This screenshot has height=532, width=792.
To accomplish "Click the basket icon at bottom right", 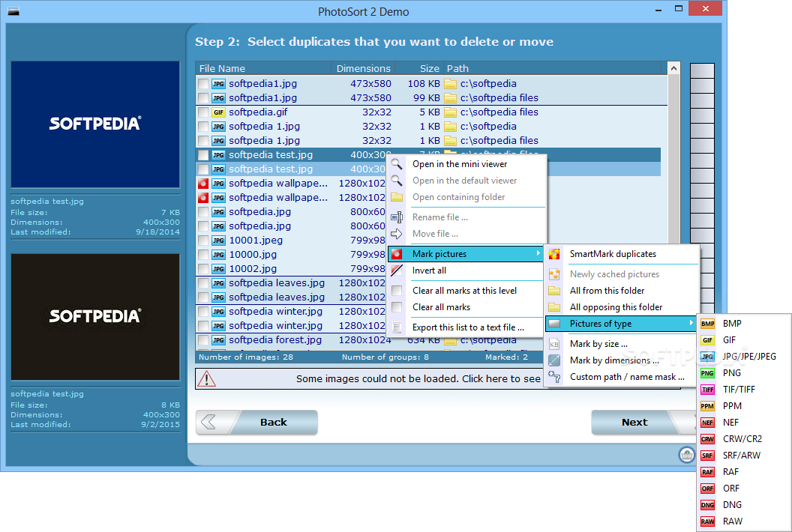I will [686, 455].
